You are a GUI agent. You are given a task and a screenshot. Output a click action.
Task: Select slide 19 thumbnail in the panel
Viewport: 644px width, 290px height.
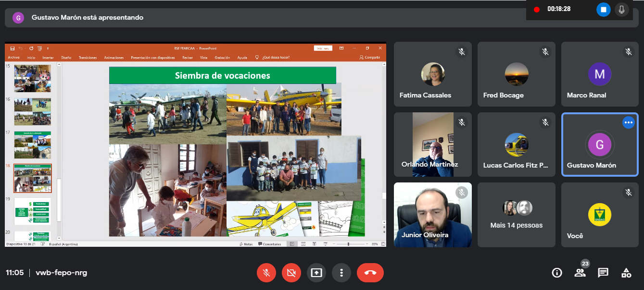click(x=32, y=211)
